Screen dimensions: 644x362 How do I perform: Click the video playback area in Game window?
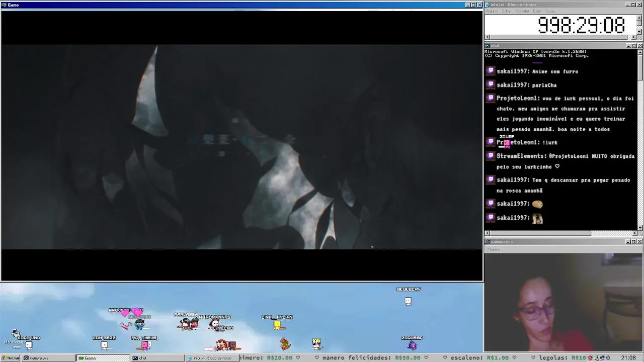[x=242, y=146]
